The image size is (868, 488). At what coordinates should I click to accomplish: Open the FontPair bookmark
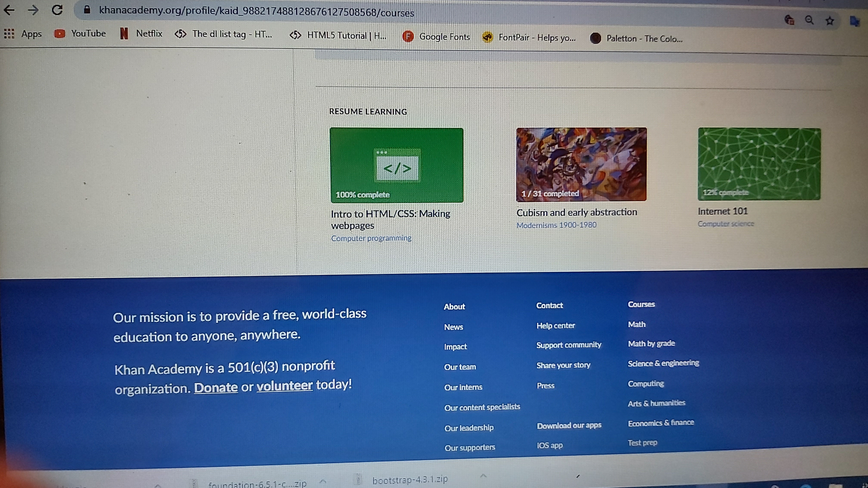point(529,37)
